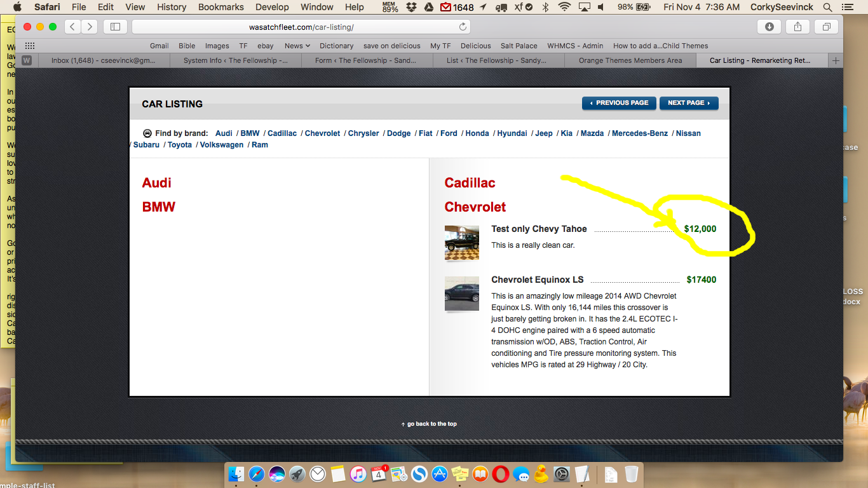Click Safari's forward navigation arrow
Image resolution: width=868 pixels, height=488 pixels.
point(90,27)
